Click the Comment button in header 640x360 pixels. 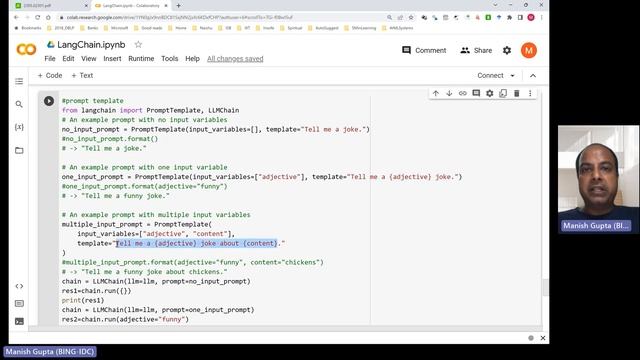click(x=424, y=50)
